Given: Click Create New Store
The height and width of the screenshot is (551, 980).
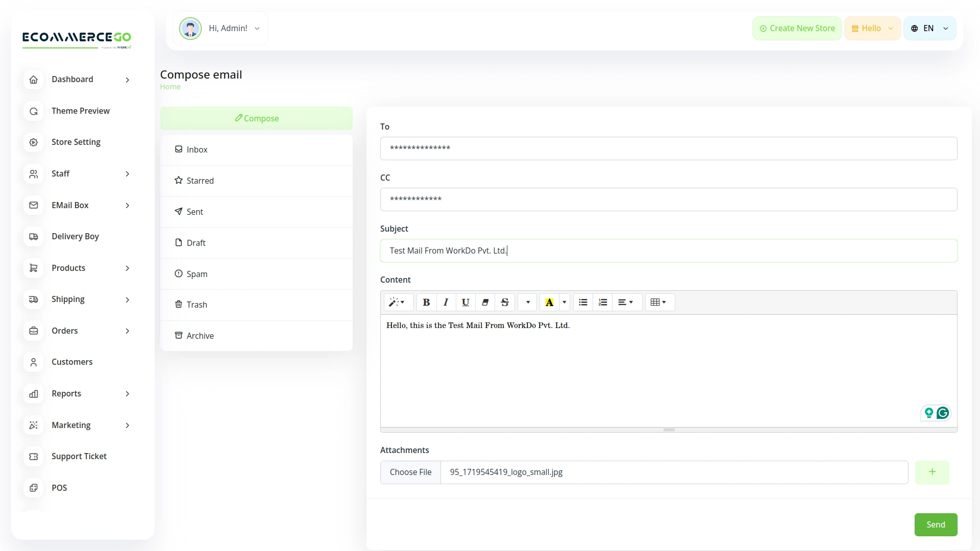Looking at the screenshot, I should (x=797, y=28).
